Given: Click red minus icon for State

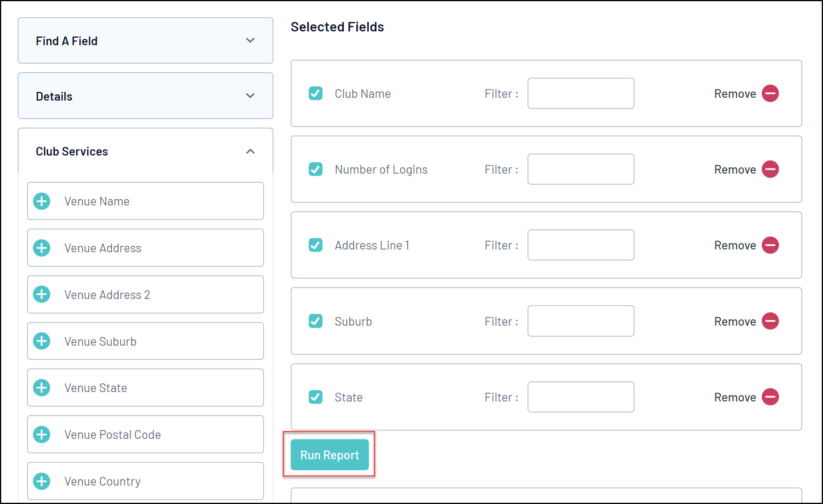Looking at the screenshot, I should coord(770,397).
